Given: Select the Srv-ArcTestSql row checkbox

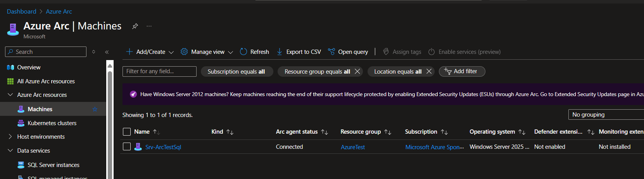Looking at the screenshot, I should 127,147.
